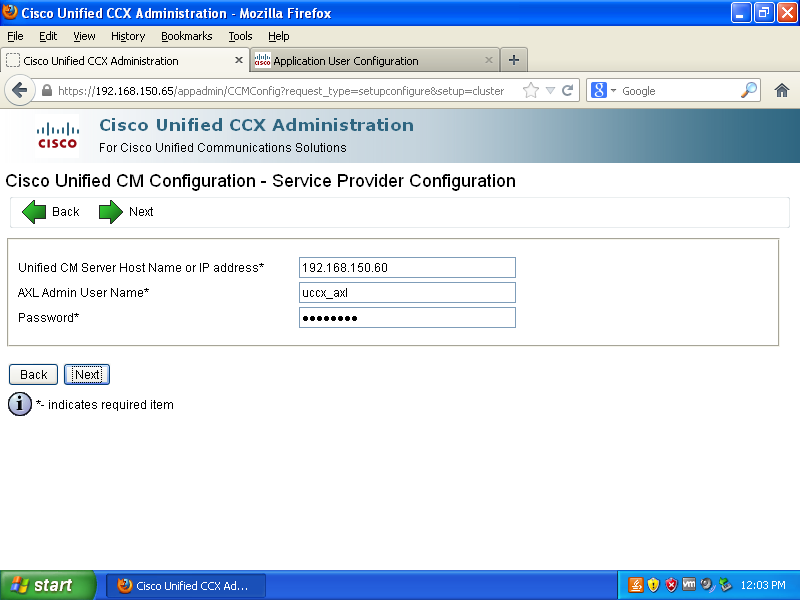The image size is (800, 600).
Task: Click the Unified CM Server IP address field
Action: pos(407,268)
